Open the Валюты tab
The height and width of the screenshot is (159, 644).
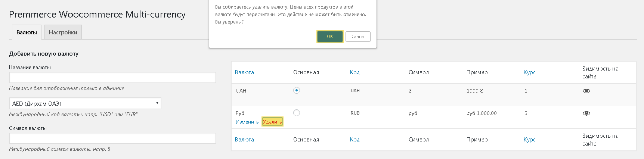pyautogui.click(x=27, y=32)
